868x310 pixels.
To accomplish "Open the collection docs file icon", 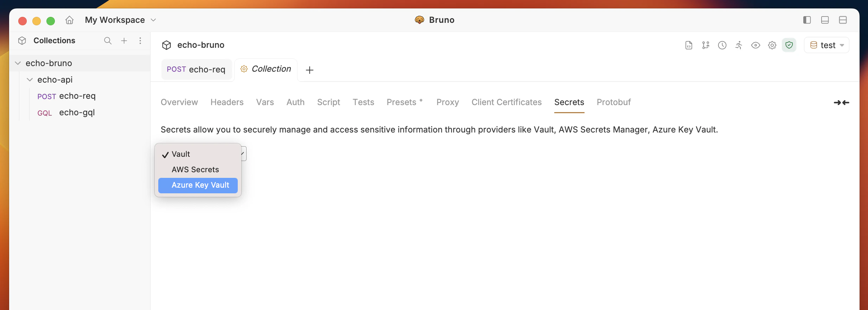I will [x=689, y=45].
